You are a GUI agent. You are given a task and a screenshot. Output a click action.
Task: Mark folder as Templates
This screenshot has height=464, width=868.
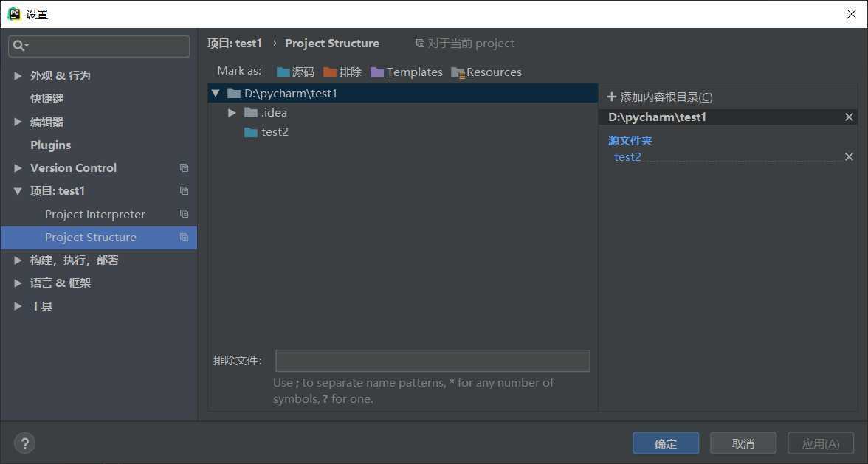(406, 72)
